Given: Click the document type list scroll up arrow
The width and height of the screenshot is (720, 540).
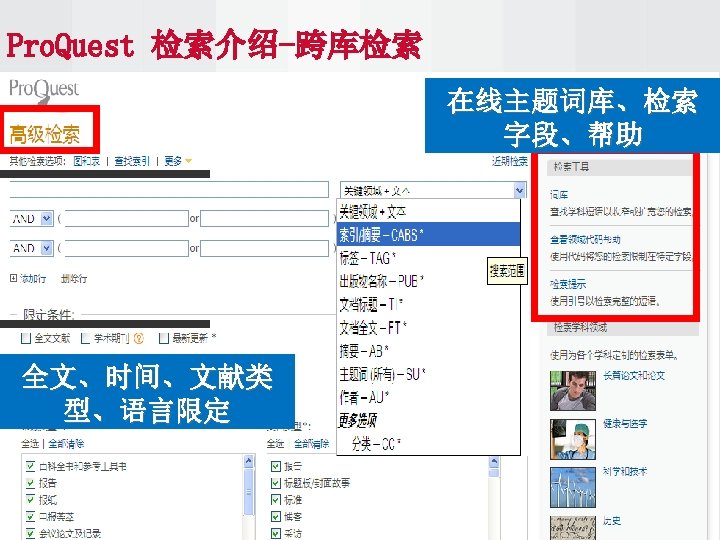Looking at the screenshot, I should 494,461.
